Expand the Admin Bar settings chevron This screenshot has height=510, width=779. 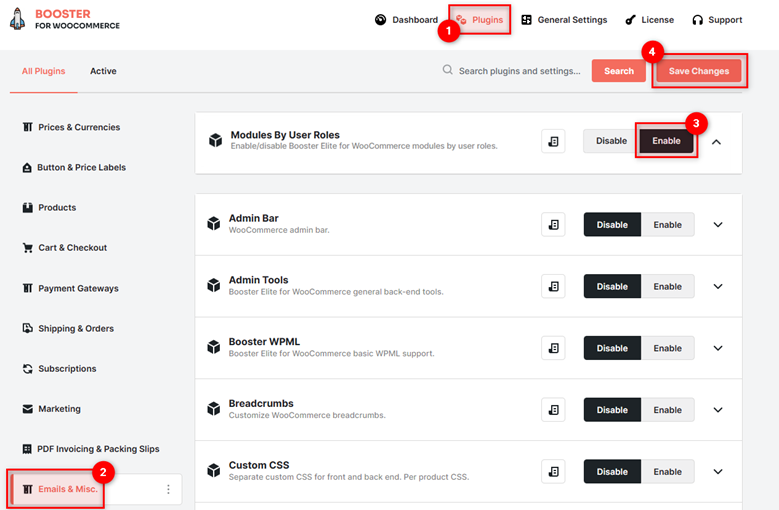tap(718, 224)
